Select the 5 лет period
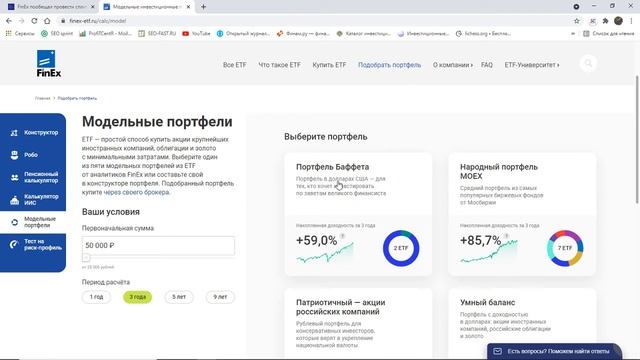Viewport: 640px width, 360px height. 179,297
